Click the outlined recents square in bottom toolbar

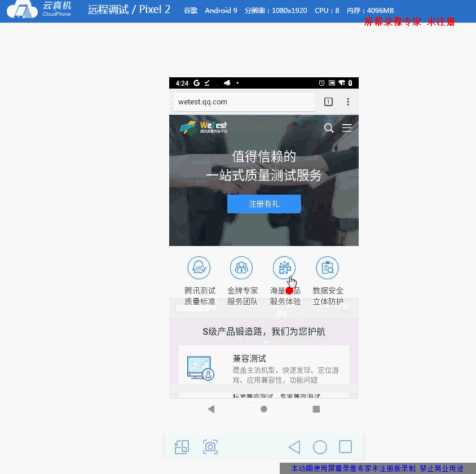[346, 447]
